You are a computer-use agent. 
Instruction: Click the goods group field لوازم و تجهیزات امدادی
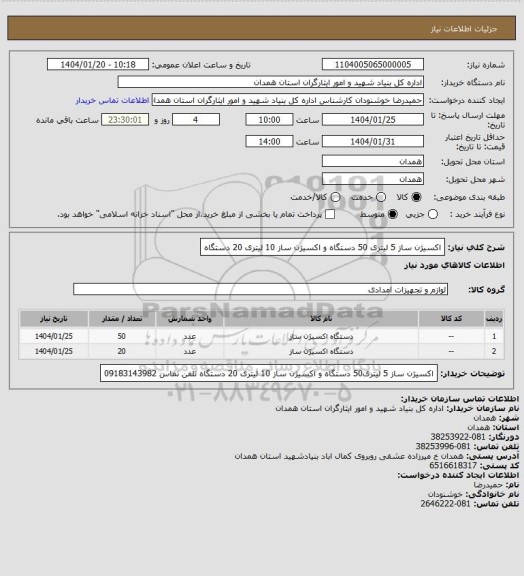261,289
